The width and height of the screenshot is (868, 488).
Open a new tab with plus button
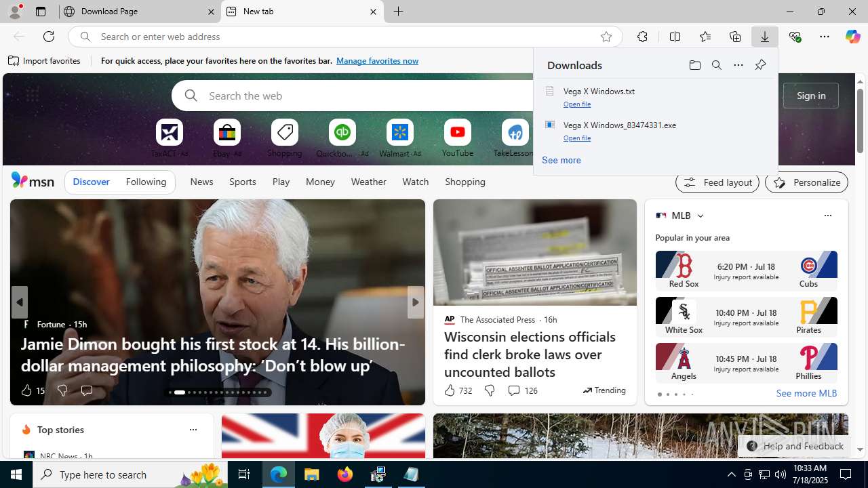tap(399, 12)
